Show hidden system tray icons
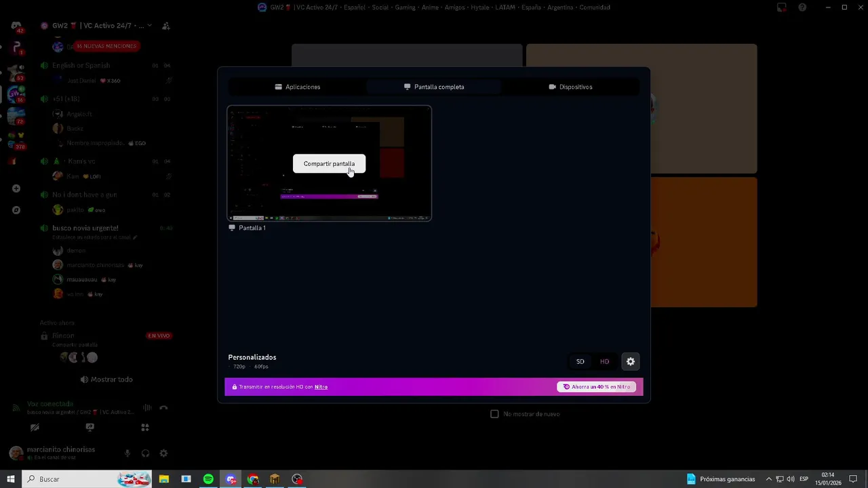 point(768,479)
